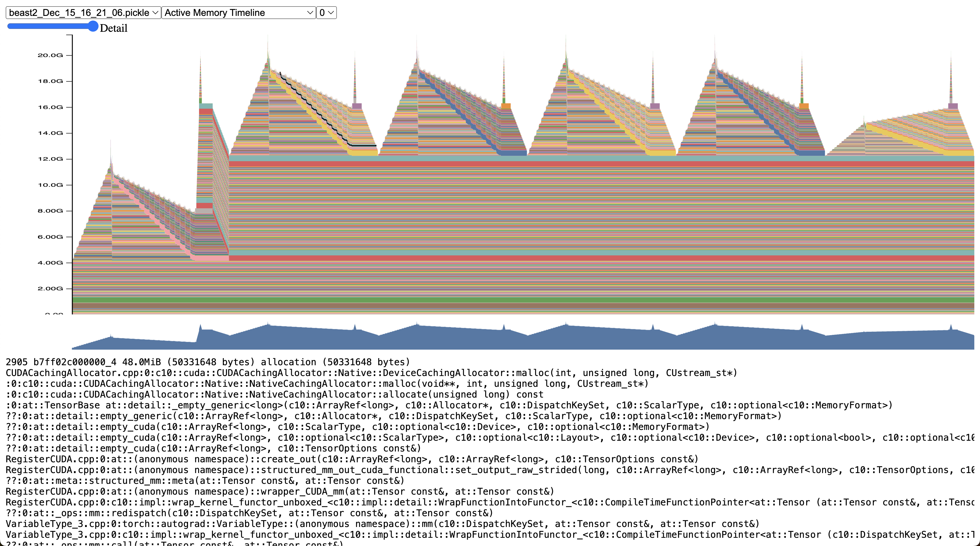Select the gray block in the tall spike
This screenshot has width=980, height=546.
204,211
